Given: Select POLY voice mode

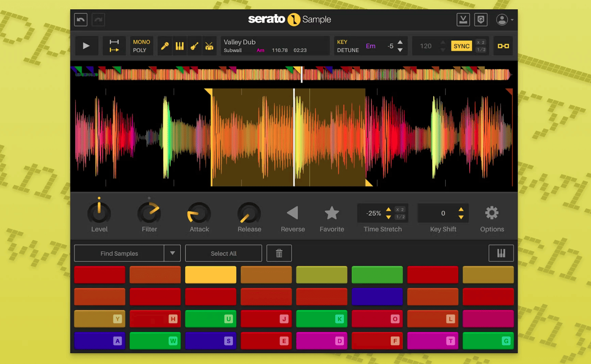Looking at the screenshot, I should tap(140, 50).
